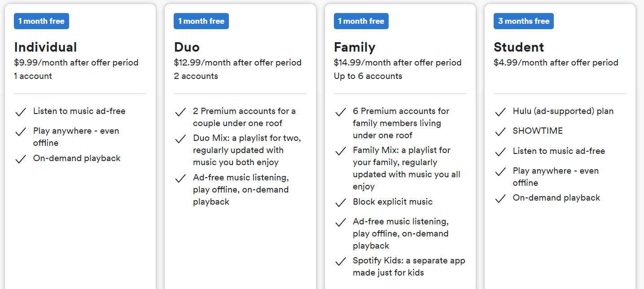This screenshot has height=289, width=644.
Task: Click Individual plan's Listen to music ad-free checkmark
Action: pos(21,112)
